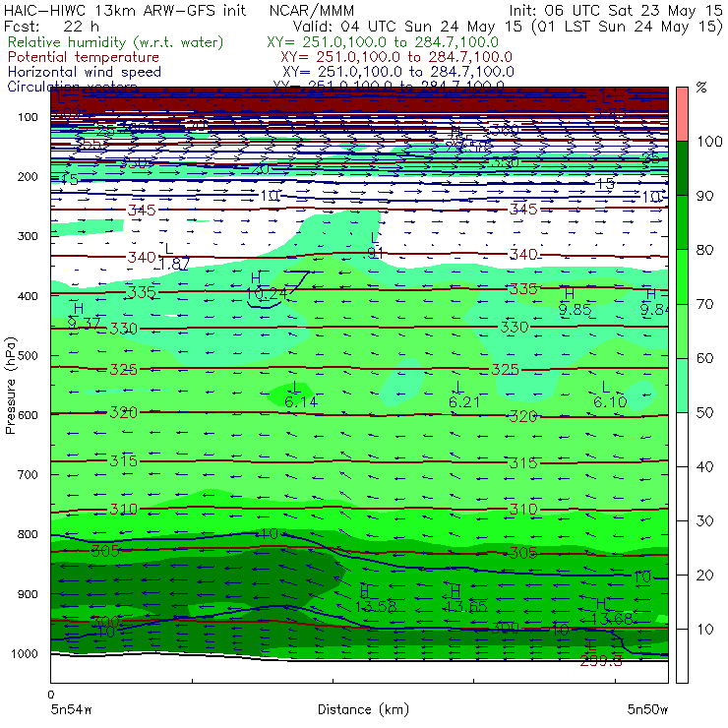Viewport: 728px width, 728px height.
Task: Click the wind minimum value '1.87'
Action: pos(174,264)
